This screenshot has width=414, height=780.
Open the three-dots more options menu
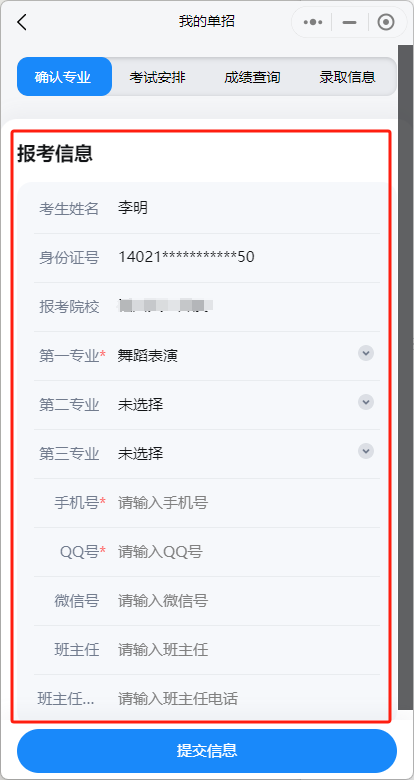coord(313,22)
